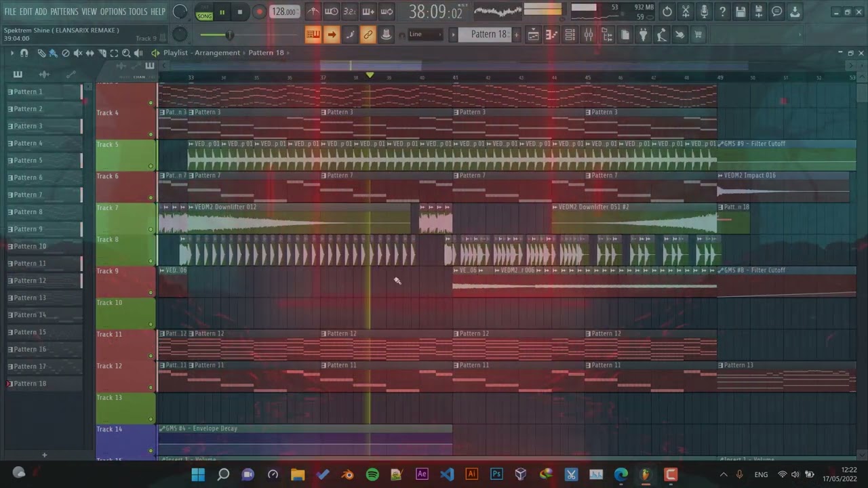
Task: Click the undo history icon
Action: (x=667, y=12)
